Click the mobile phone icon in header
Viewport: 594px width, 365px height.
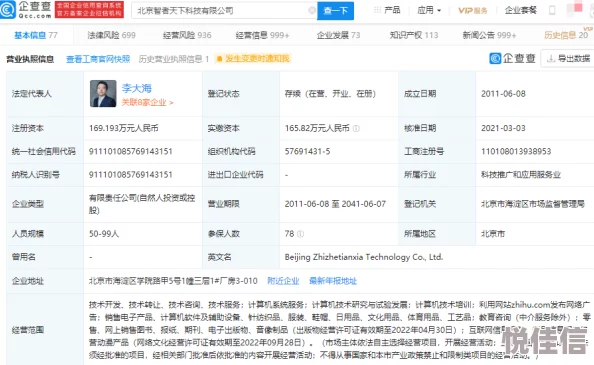pos(552,10)
